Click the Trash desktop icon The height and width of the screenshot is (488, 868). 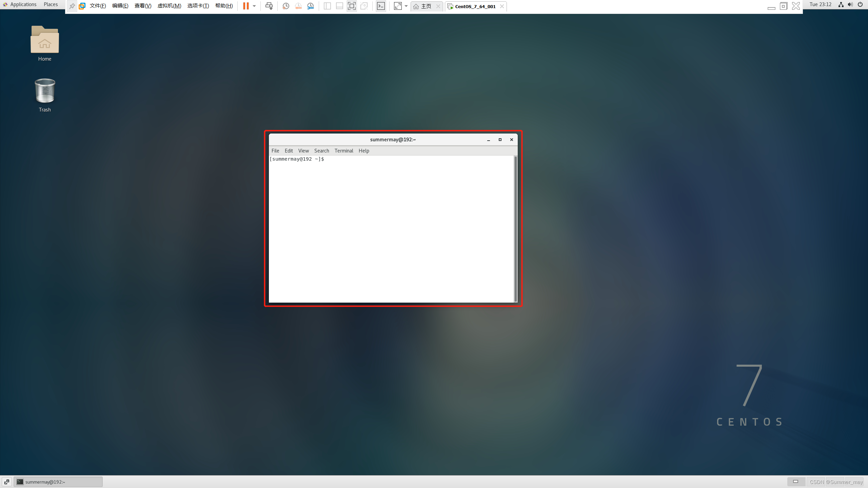(x=45, y=91)
